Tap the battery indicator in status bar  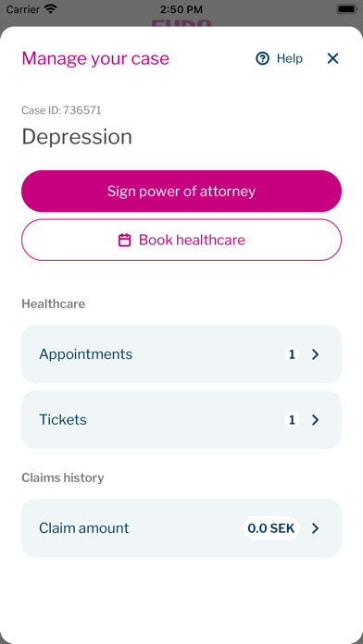348,9
